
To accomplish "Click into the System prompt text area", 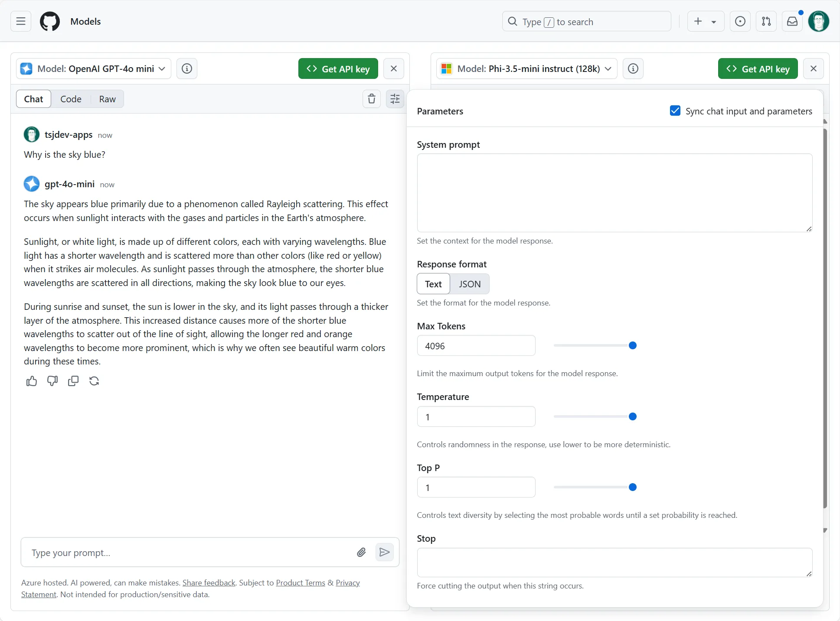I will (x=614, y=192).
